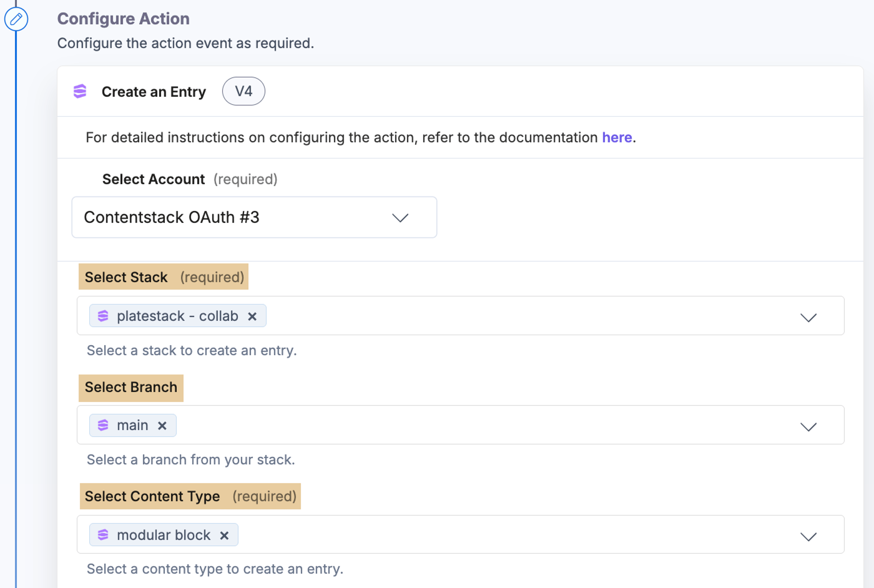Remove the platestack - collab stack chip
The width and height of the screenshot is (874, 588).
(x=252, y=316)
